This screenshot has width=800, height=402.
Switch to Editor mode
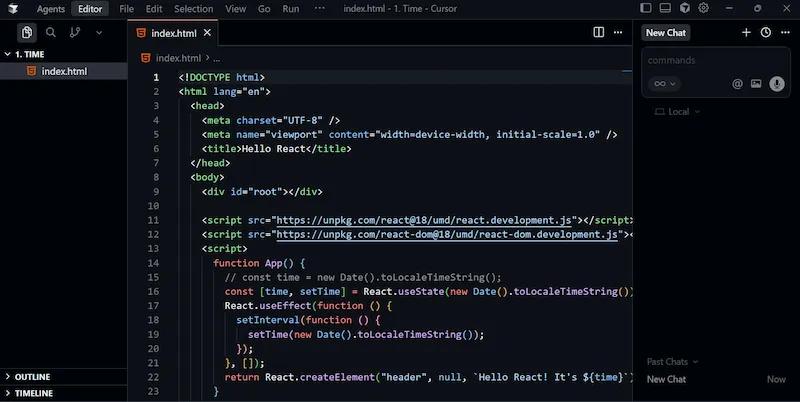coord(90,9)
